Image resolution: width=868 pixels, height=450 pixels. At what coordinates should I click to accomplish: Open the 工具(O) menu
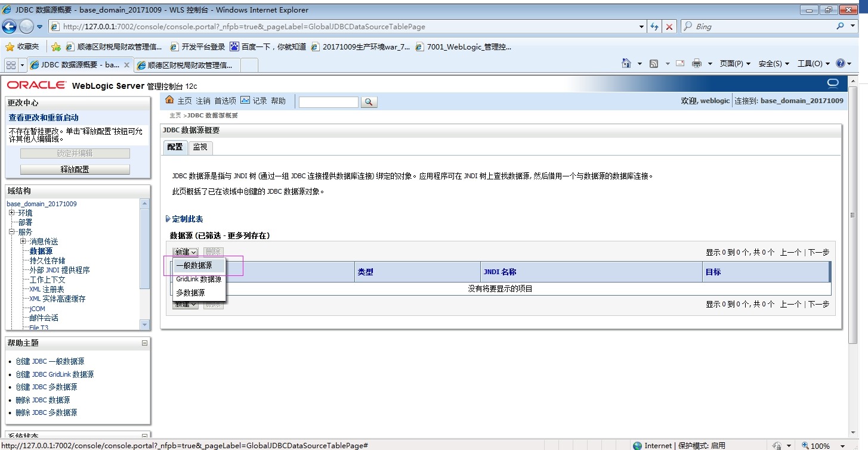[x=813, y=64]
